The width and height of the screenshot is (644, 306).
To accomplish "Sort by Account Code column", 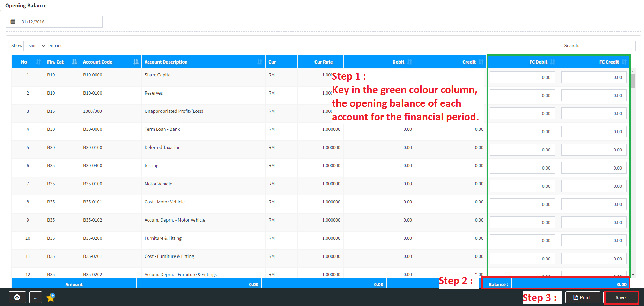I will (110, 62).
